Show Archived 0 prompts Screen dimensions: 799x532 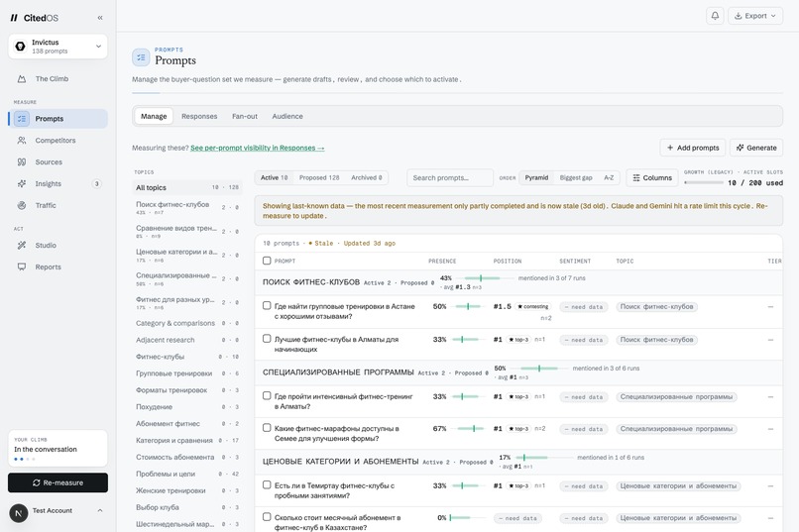coord(367,177)
